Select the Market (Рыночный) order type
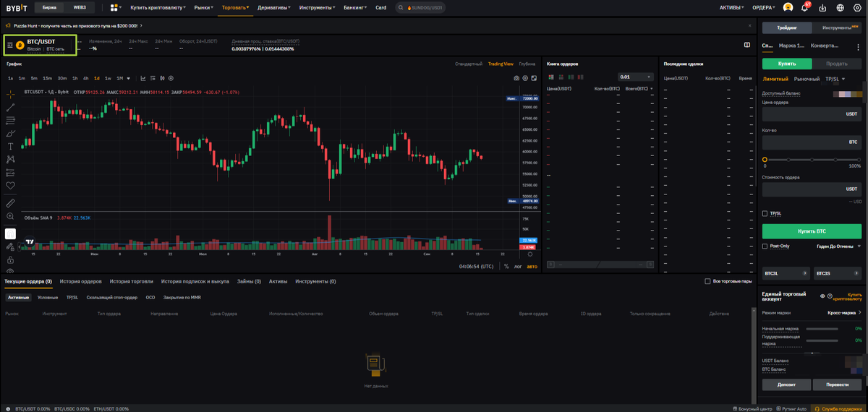 click(807, 79)
